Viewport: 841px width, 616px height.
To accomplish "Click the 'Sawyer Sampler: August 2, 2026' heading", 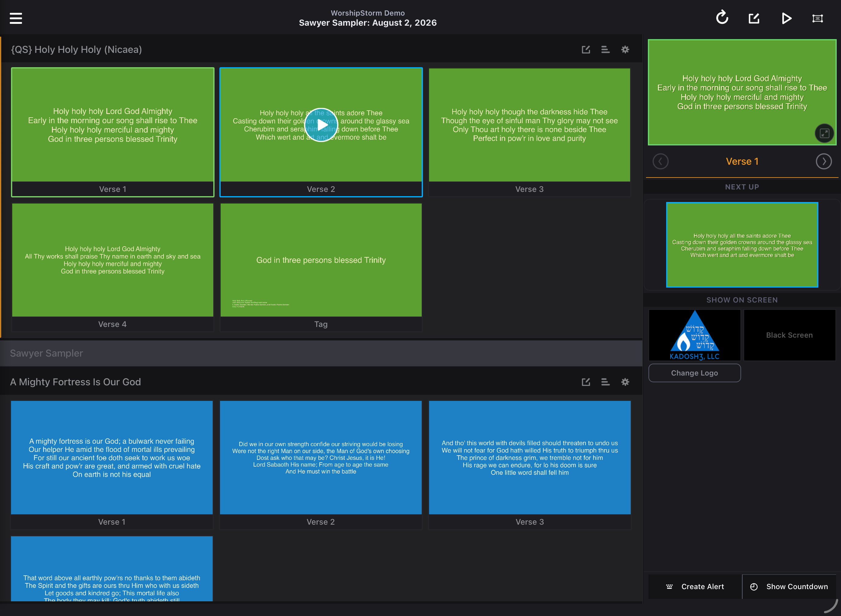I will pos(368,23).
